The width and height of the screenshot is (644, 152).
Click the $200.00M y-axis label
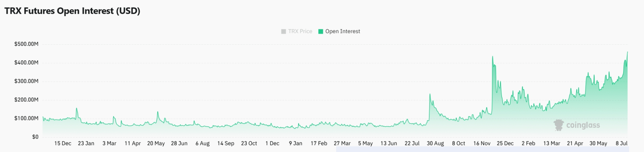pos(26,100)
